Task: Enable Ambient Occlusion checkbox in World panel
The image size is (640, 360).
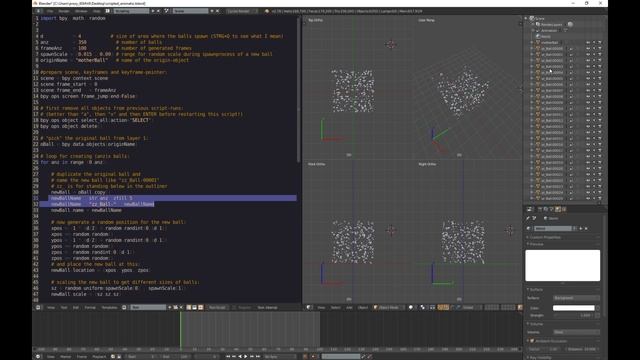Action: 532,341
